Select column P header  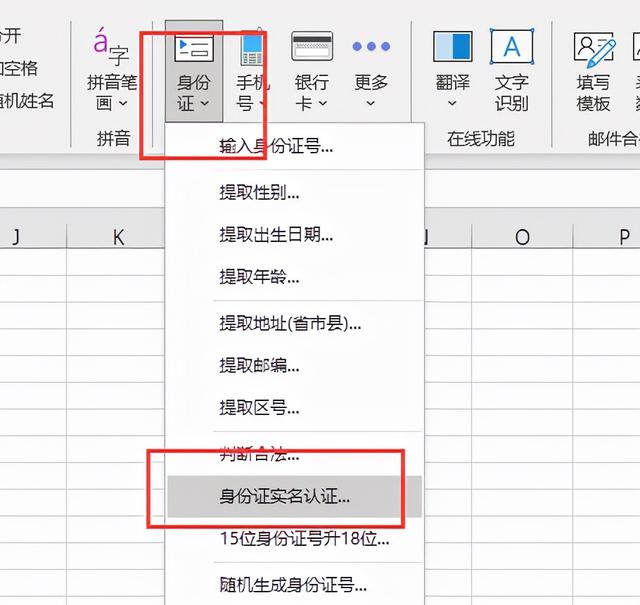click(607, 236)
